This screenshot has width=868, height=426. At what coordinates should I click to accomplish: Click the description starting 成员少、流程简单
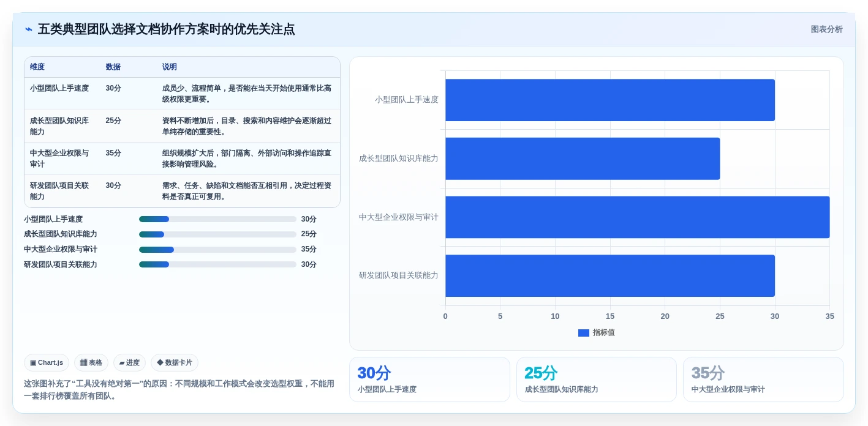pos(247,94)
